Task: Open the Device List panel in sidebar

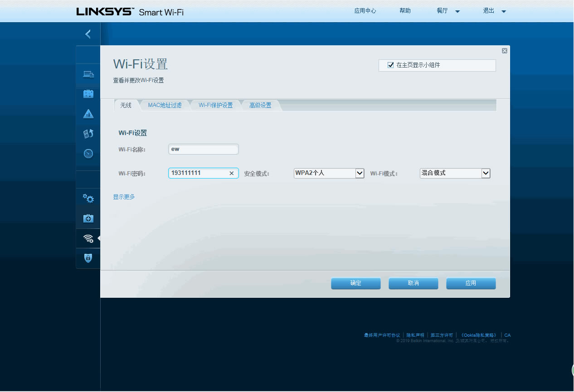Action: (88, 74)
